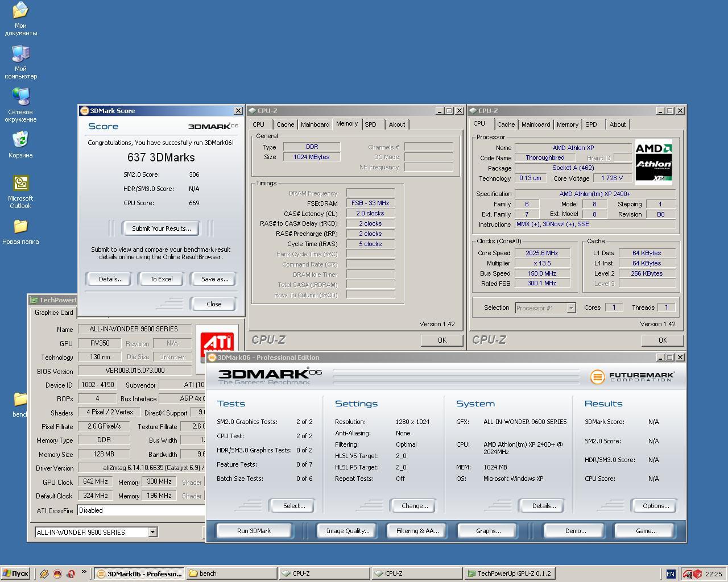728x582 pixels.
Task: Click the EN language indicator in tray
Action: click(x=671, y=574)
